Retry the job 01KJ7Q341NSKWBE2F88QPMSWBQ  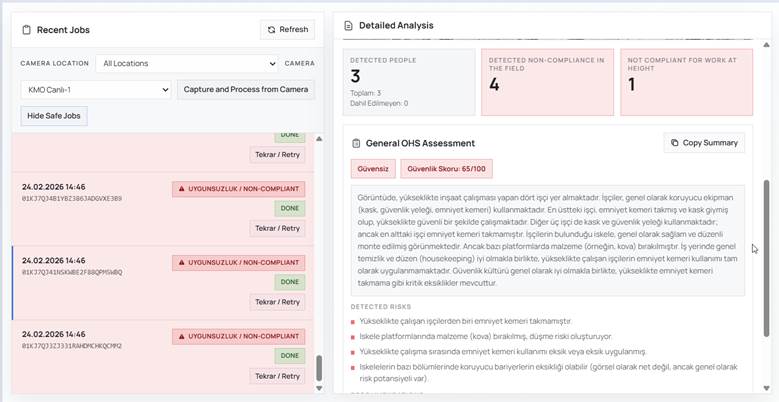tap(277, 302)
